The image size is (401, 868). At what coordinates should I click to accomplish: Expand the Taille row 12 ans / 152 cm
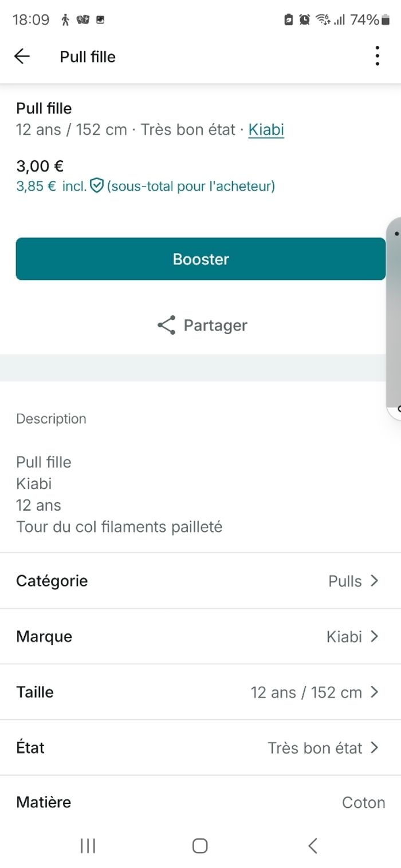coord(200,692)
